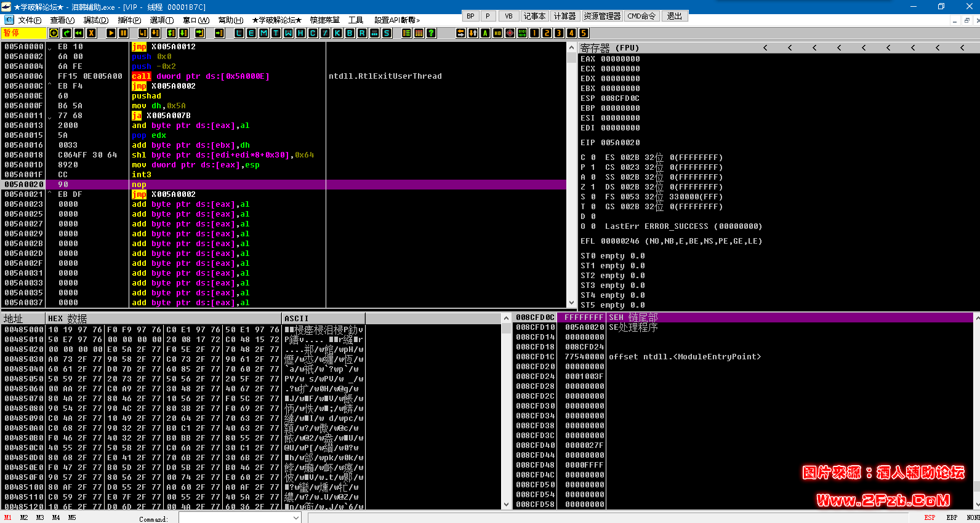Click the Restart program toolbar icon
This screenshot has width=980, height=523.
click(66, 33)
